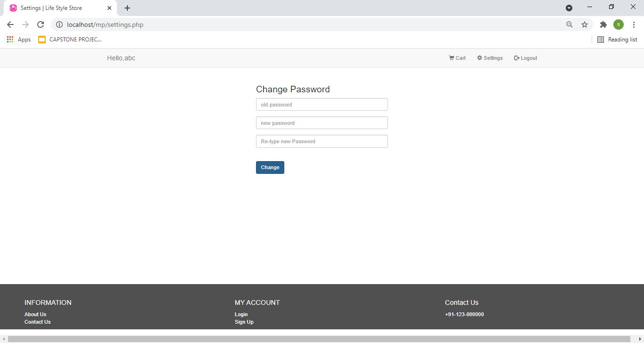The height and width of the screenshot is (343, 644).
Task: Focus the old password field
Action: click(x=322, y=105)
